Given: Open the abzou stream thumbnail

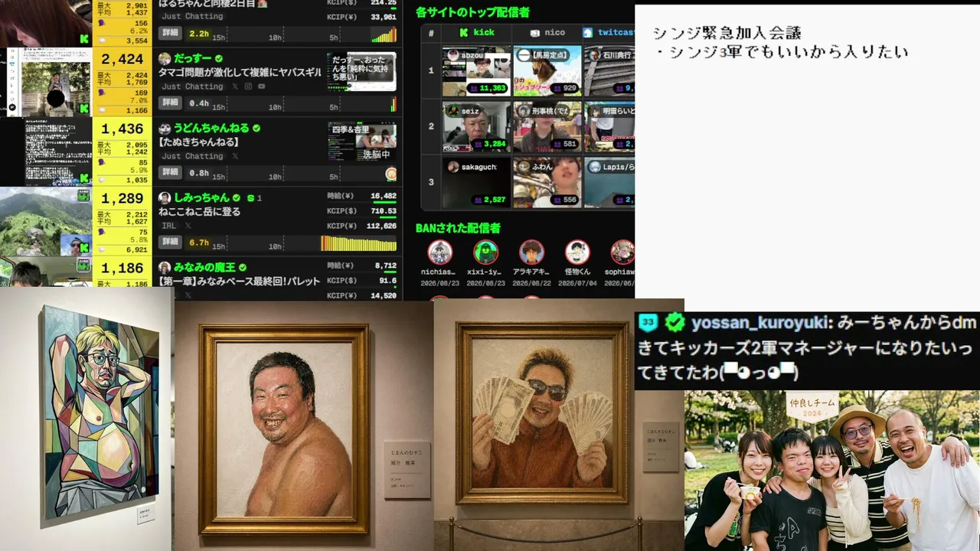Looking at the screenshot, I should (476, 70).
